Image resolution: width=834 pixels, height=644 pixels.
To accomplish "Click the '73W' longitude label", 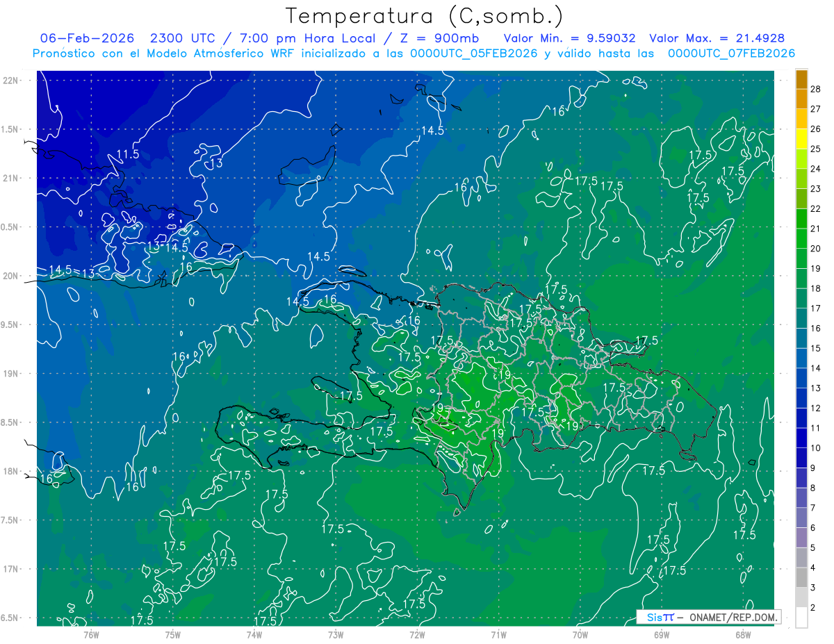I will coord(336,634).
